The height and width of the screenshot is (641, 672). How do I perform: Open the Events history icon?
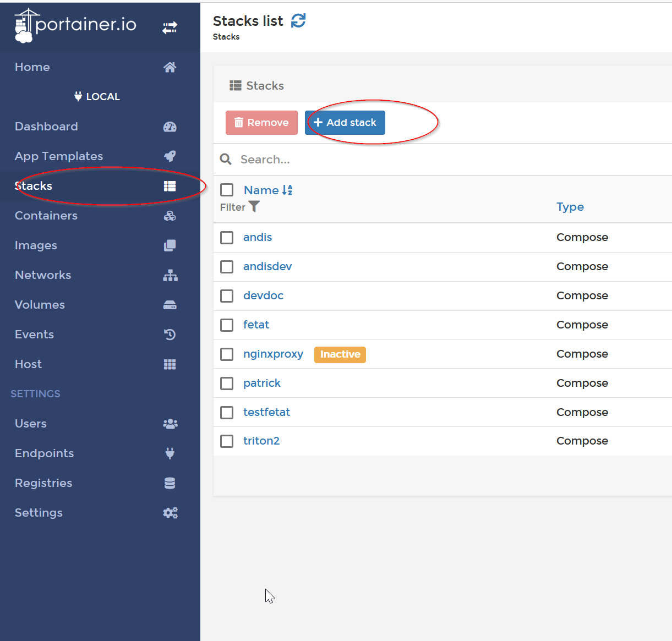tap(170, 335)
